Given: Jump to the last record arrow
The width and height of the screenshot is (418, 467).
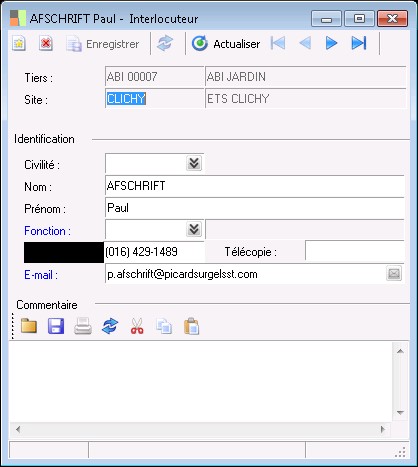Looking at the screenshot, I should (359, 43).
